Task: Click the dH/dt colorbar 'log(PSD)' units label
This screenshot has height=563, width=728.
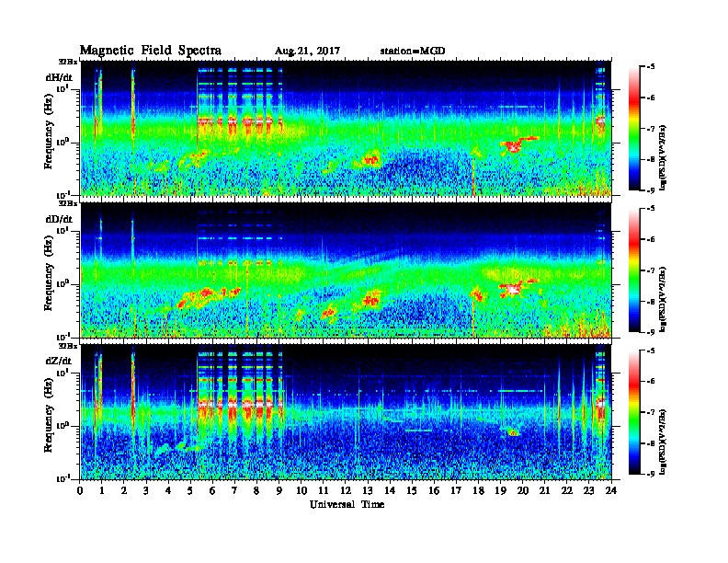Action: point(663,157)
